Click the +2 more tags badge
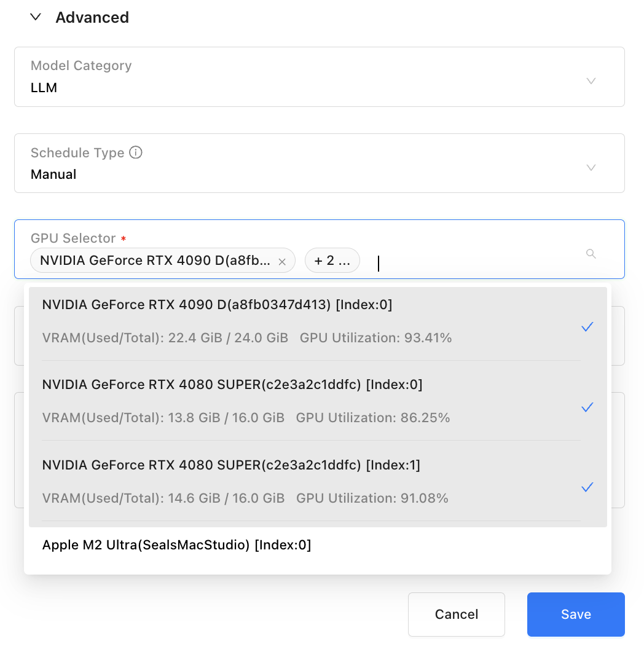Image resolution: width=644 pixels, height=660 pixels. [332, 261]
